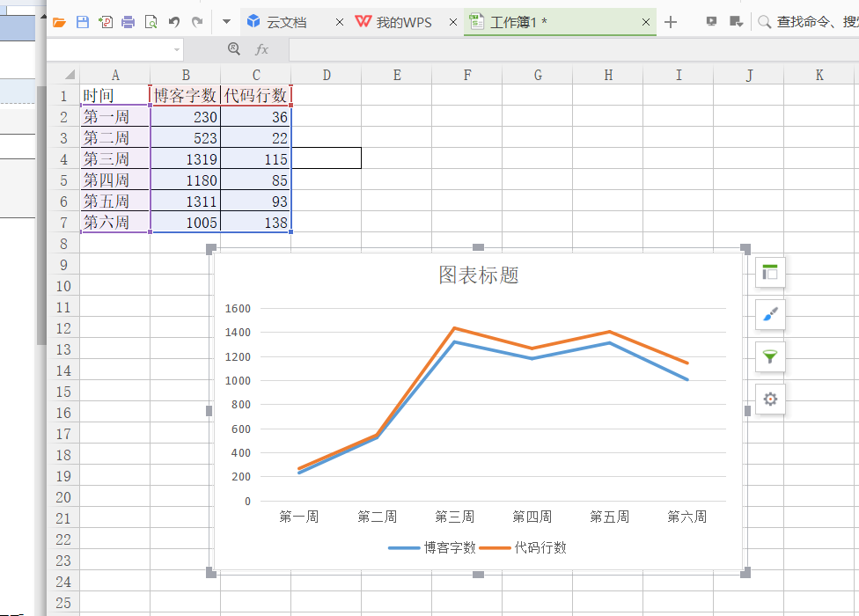Click the monitor display icon

pos(711,22)
